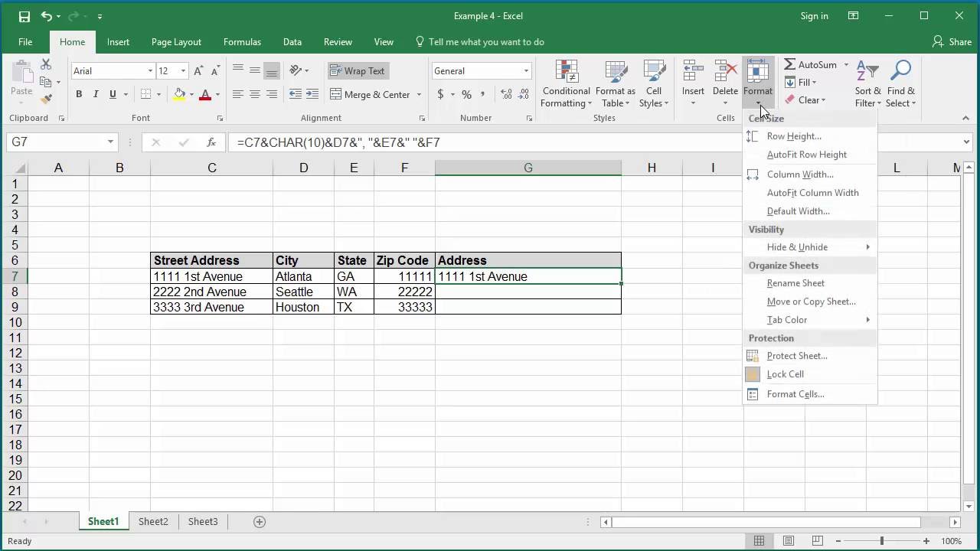Click the Increase Font Size icon

tap(198, 71)
